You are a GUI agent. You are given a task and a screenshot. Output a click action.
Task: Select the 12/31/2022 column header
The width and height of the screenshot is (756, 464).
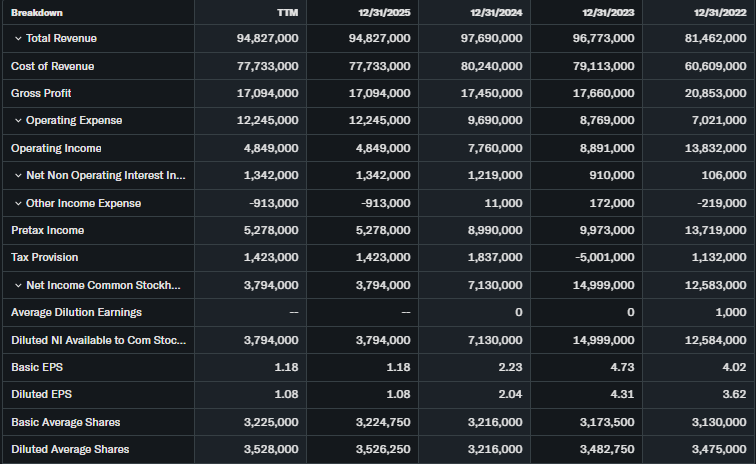(x=720, y=12)
